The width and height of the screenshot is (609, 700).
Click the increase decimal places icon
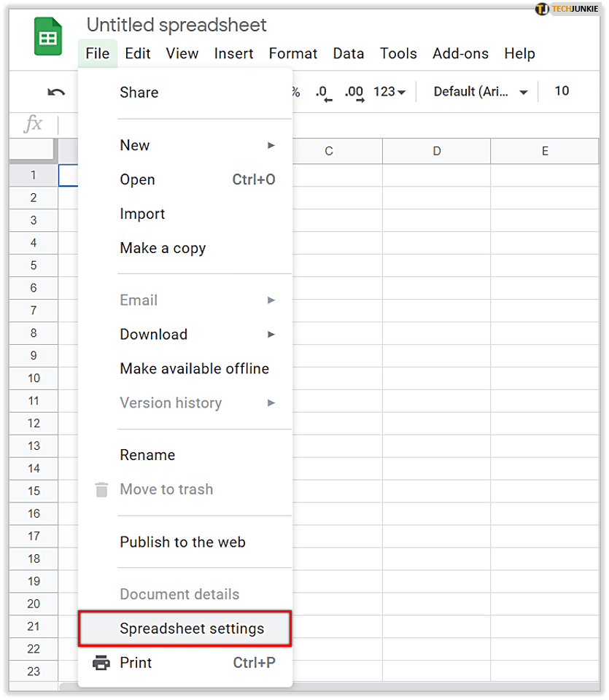[354, 93]
